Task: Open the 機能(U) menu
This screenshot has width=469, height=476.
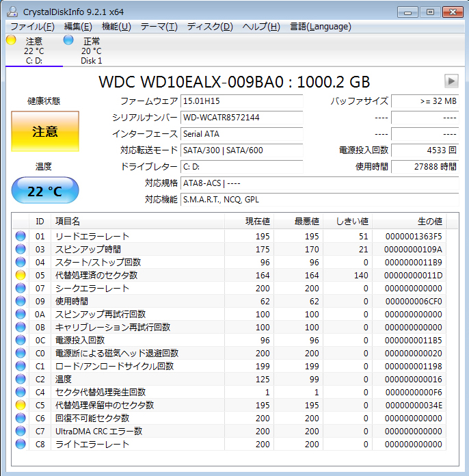Action: (x=116, y=27)
